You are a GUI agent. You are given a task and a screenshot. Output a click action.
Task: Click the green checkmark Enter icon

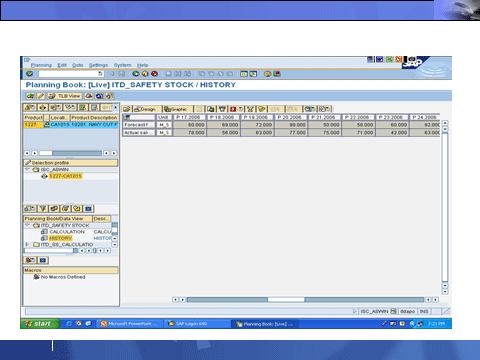point(29,74)
